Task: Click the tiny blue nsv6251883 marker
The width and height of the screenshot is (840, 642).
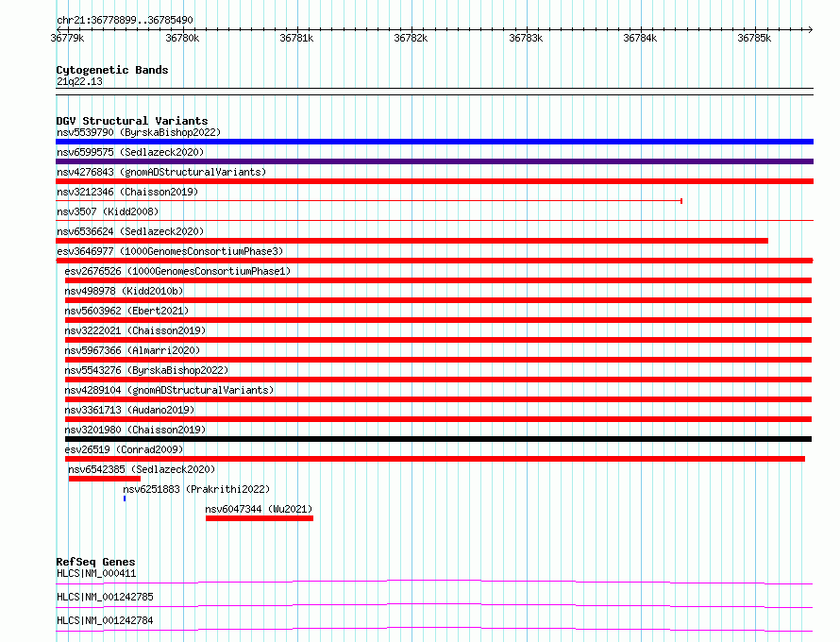Action: pyautogui.click(x=125, y=498)
